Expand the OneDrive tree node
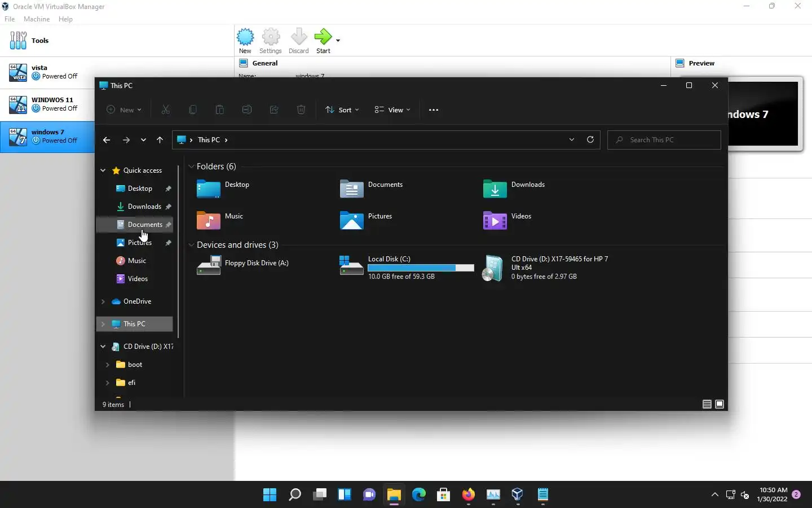 point(103,301)
